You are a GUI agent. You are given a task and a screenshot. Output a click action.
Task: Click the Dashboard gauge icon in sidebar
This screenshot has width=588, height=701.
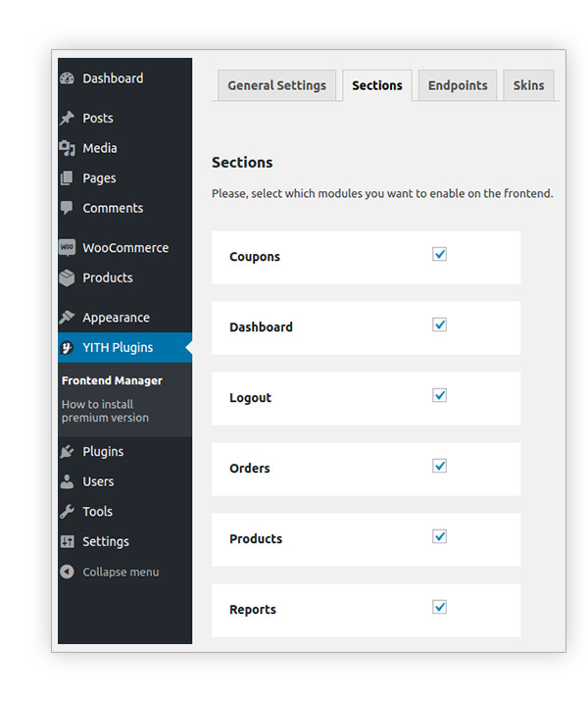click(67, 78)
